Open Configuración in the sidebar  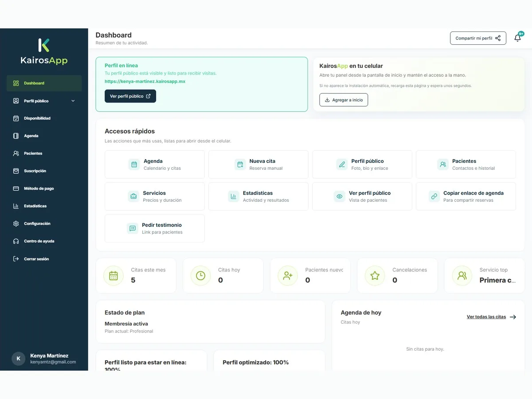(44, 224)
